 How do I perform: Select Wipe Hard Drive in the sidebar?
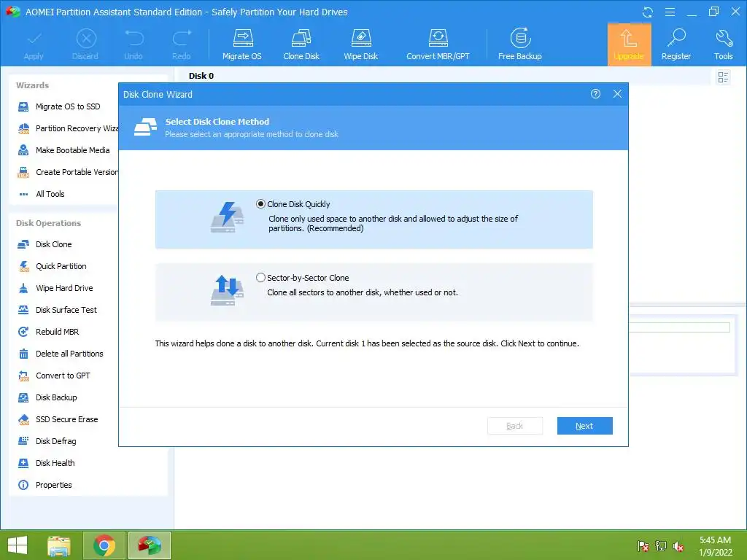pos(64,288)
